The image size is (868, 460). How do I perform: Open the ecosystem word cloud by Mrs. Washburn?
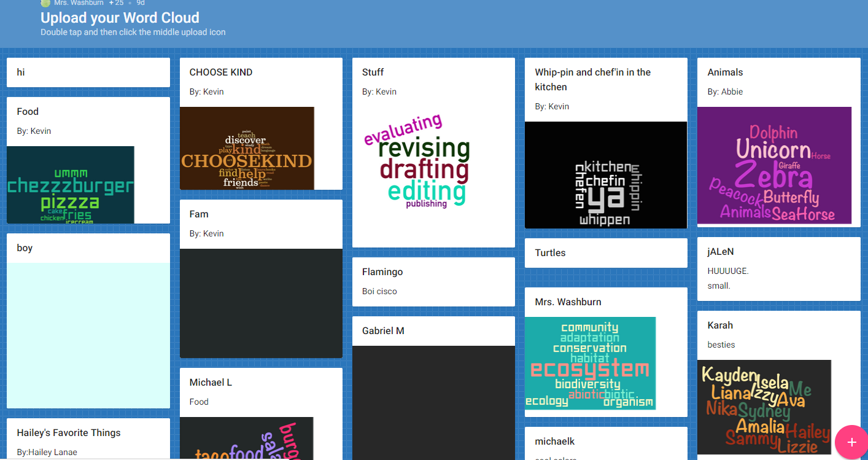tap(590, 364)
